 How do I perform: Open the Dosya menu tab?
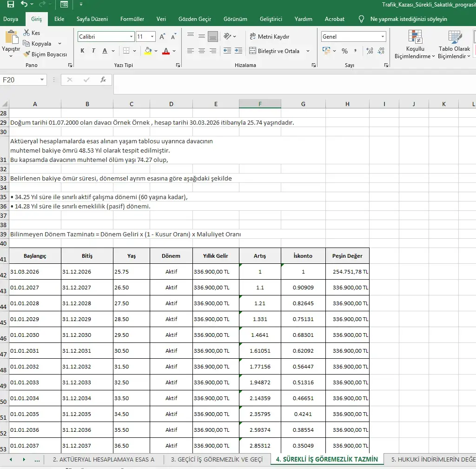coord(11,19)
